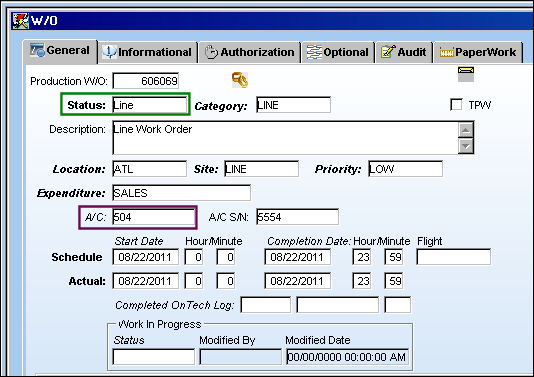This screenshot has width=534, height=377.
Task: Click the Work In Progress Status field
Action: click(154, 357)
